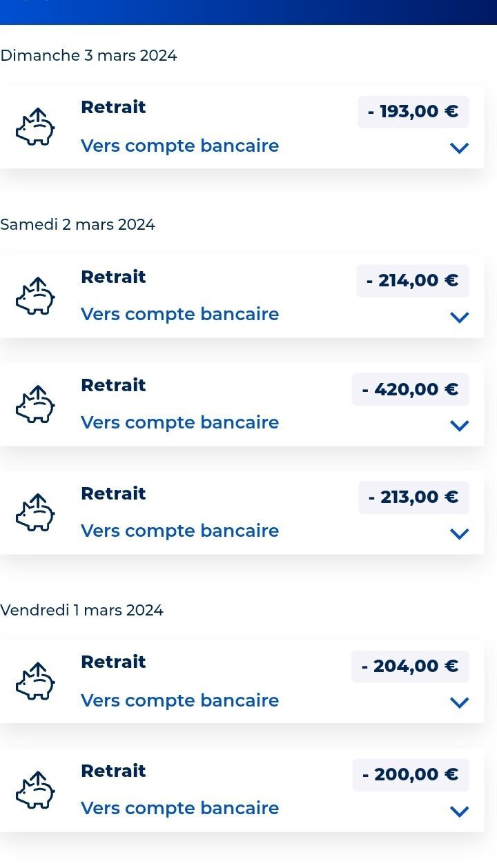Click piggy bank icon of 214,00 € withdrawal

[x=35, y=296]
